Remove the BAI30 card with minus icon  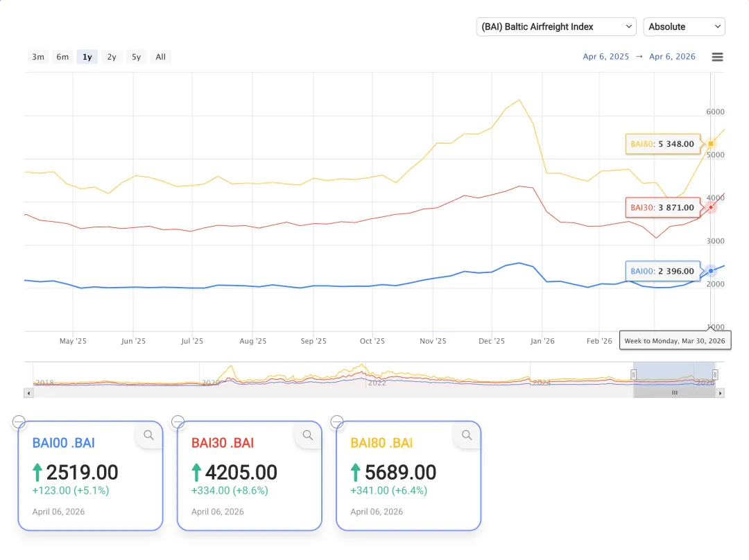[x=178, y=421]
